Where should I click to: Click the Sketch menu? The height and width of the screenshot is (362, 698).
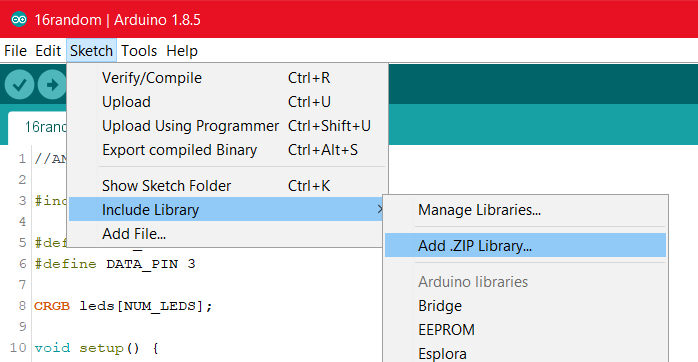[91, 51]
